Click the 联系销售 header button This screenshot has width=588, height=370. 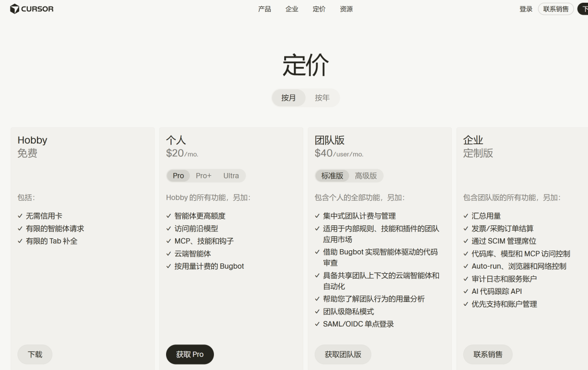[556, 9]
